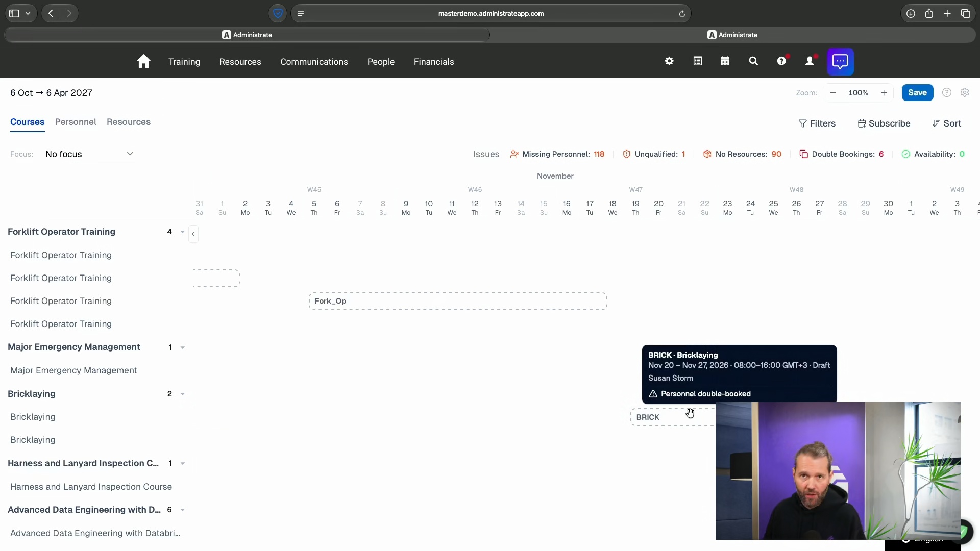Switch to the Resources tab below date range
The height and width of the screenshot is (551, 980).
click(x=129, y=122)
